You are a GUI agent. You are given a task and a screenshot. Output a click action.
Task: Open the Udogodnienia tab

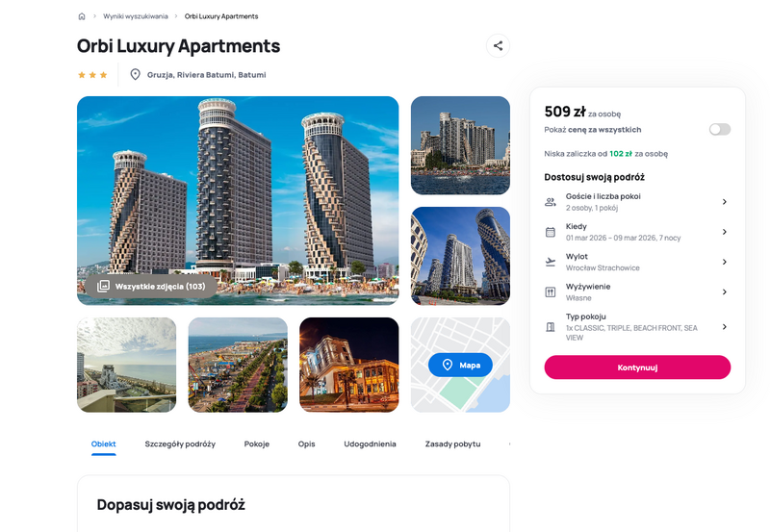tap(370, 443)
